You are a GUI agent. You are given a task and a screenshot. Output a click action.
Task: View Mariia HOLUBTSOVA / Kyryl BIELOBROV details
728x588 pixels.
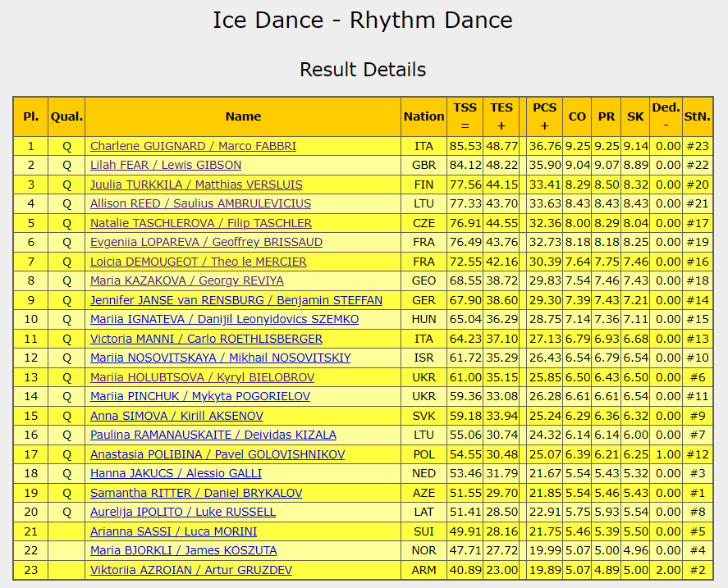(203, 377)
